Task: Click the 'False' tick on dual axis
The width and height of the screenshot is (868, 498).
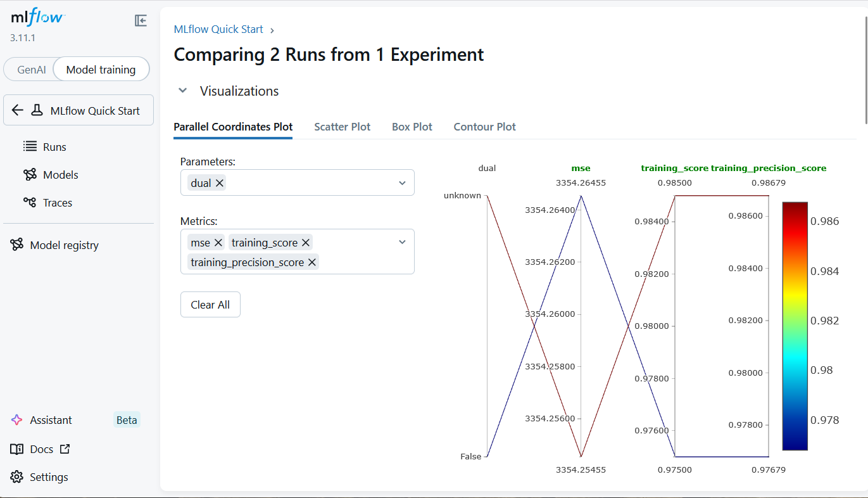Action: click(x=471, y=456)
